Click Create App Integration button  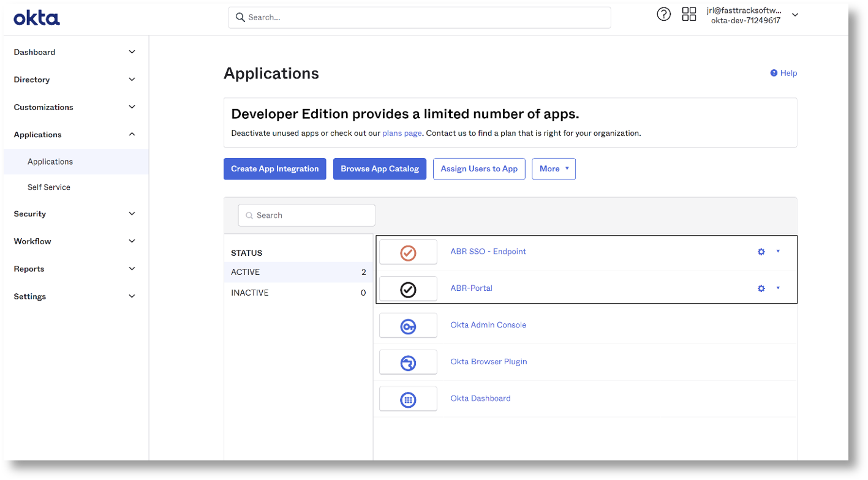(x=275, y=169)
